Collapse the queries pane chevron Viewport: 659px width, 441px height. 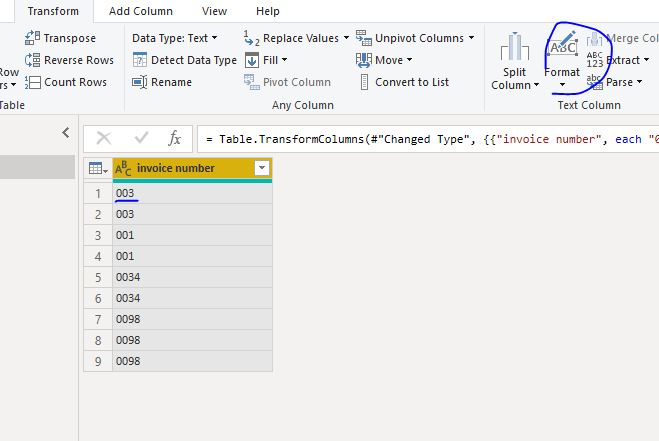tap(66, 133)
